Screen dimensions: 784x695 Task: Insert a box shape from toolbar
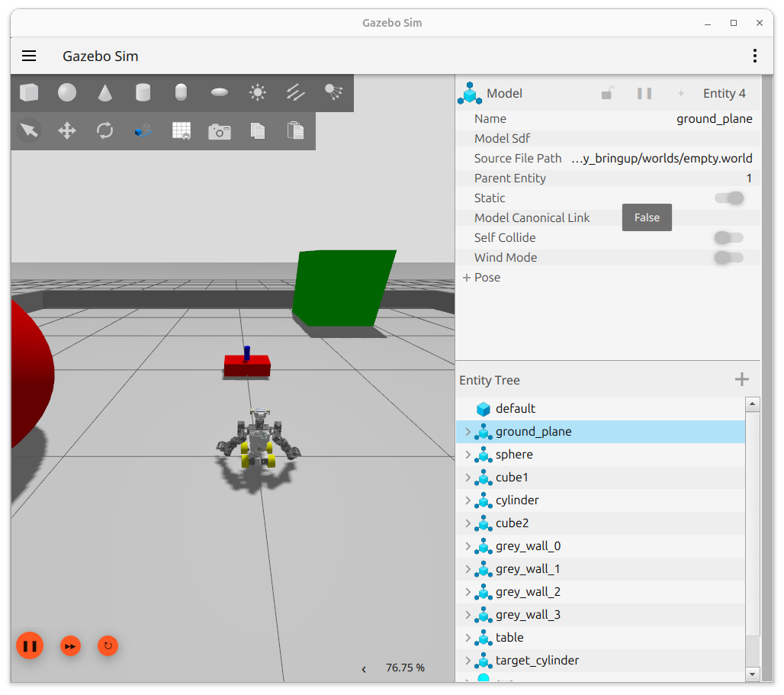pyautogui.click(x=29, y=93)
